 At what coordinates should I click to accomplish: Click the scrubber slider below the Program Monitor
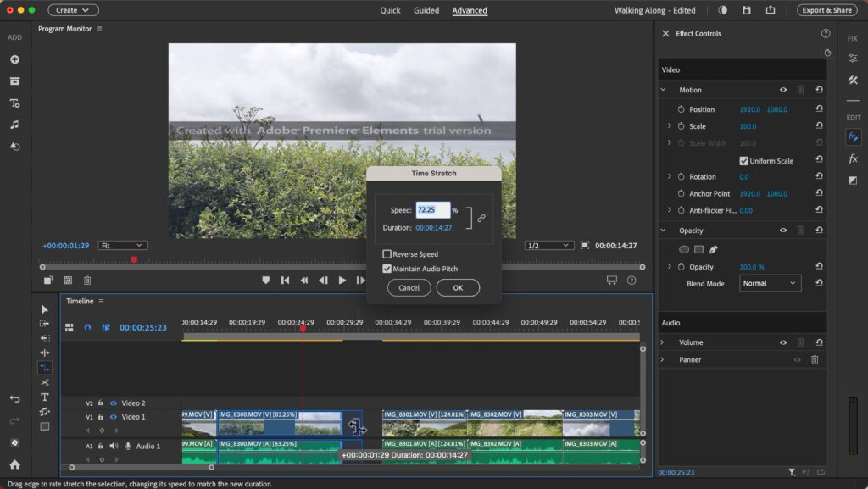133,260
